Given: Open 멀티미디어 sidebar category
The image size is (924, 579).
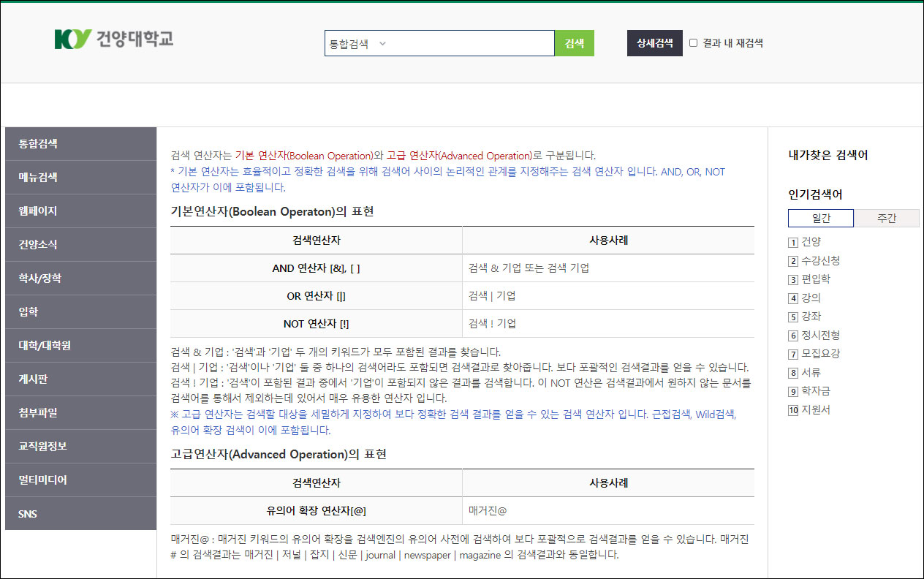Looking at the screenshot, I should tap(80, 480).
